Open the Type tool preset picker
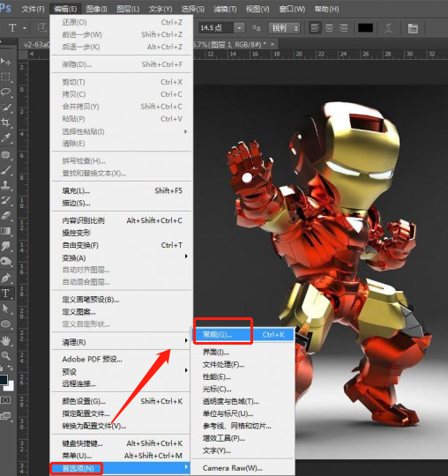Viewport: 448px width, 476px height. [x=25, y=28]
